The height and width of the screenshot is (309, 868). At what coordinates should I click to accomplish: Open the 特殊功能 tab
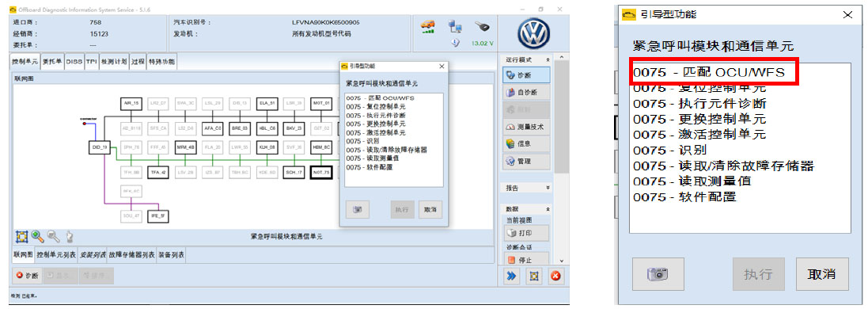[161, 62]
